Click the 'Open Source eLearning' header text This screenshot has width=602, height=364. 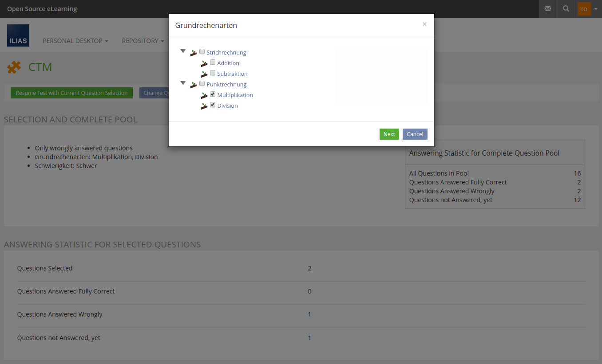pos(42,9)
